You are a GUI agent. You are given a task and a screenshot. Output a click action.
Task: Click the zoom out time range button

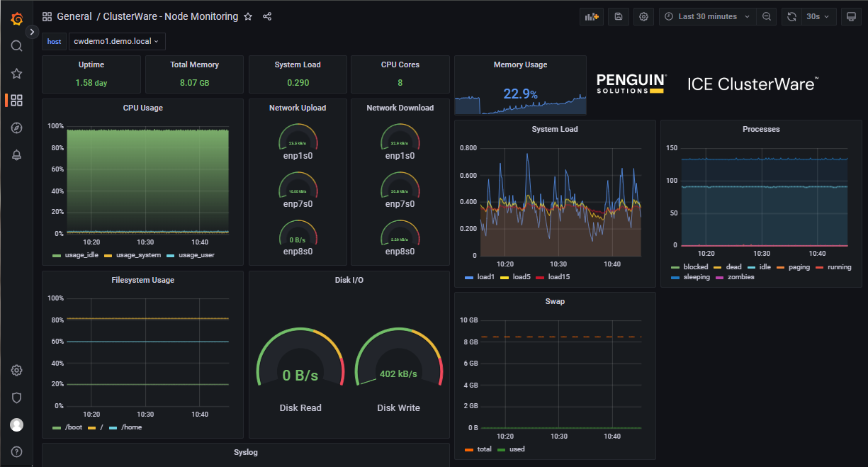point(766,16)
